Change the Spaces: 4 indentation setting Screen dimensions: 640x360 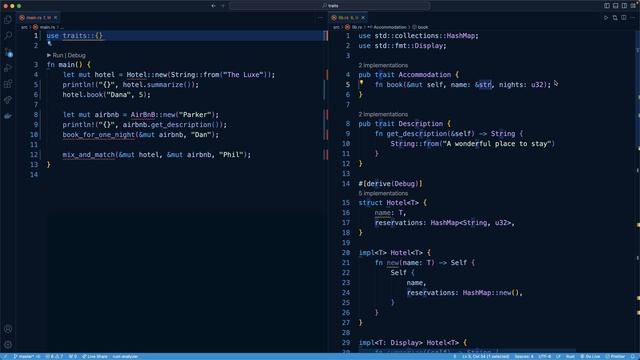524,356
